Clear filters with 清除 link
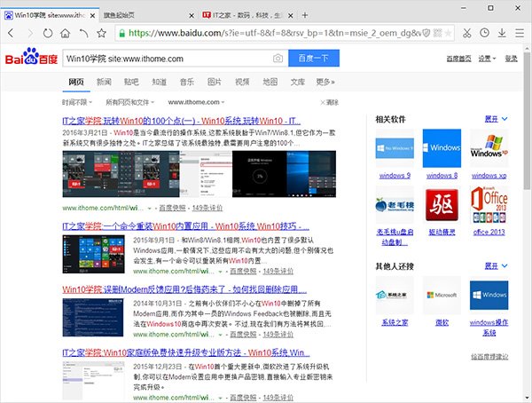532x403 pixels. point(329,102)
